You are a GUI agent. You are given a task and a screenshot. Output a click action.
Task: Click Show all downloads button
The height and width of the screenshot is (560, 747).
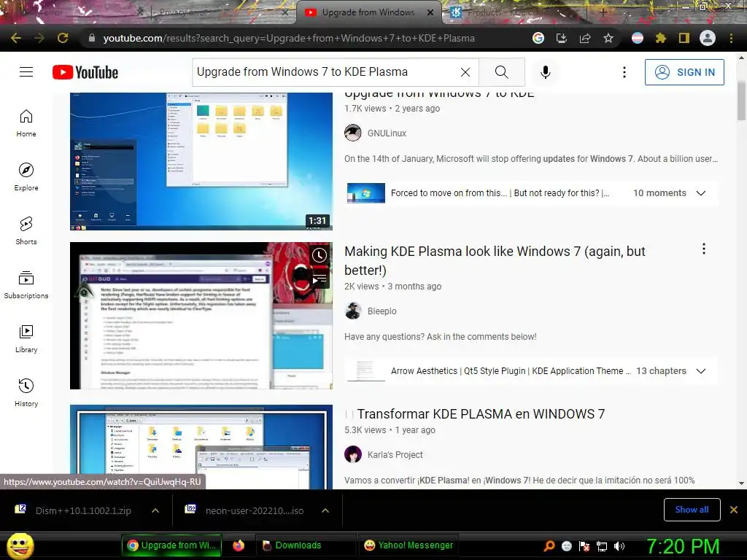pos(692,510)
